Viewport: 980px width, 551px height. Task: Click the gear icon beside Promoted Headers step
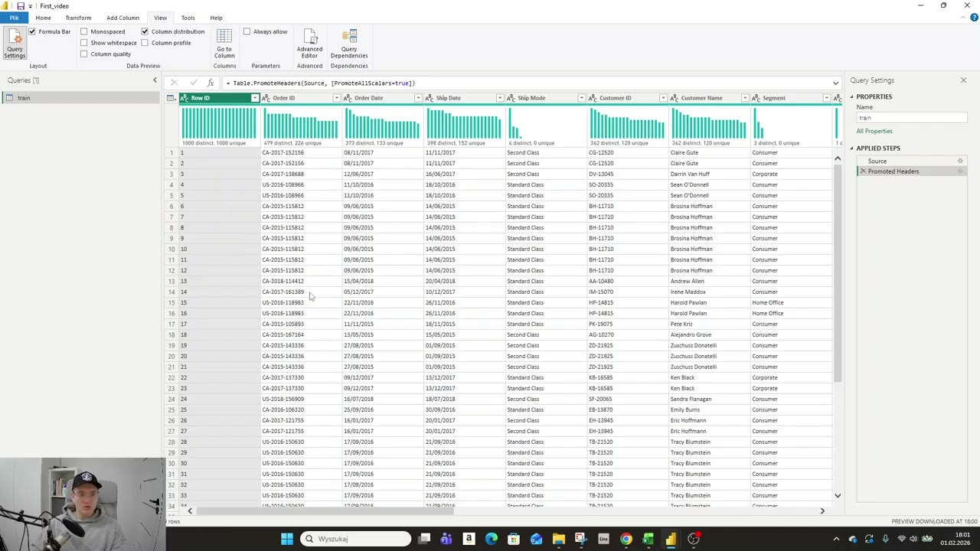tap(960, 171)
